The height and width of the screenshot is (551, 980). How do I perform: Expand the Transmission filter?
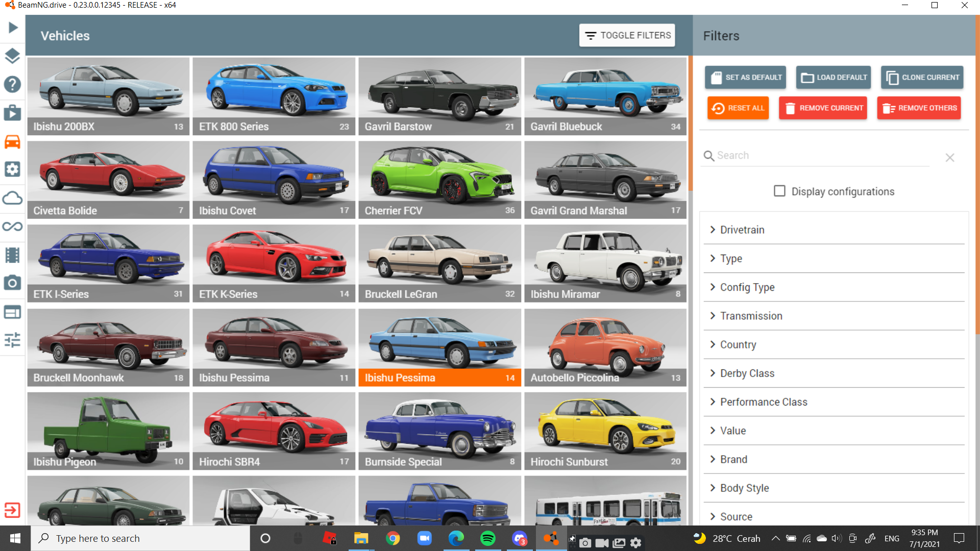pyautogui.click(x=834, y=316)
